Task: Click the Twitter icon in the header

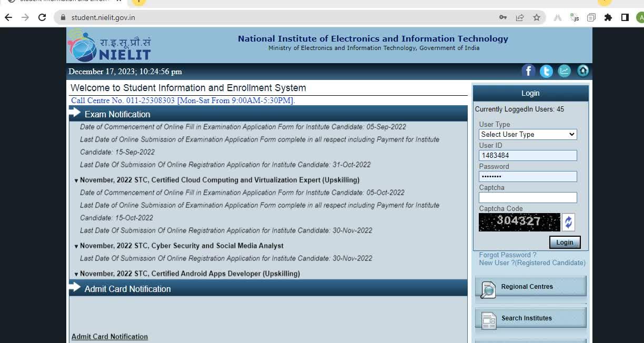Action: [546, 71]
